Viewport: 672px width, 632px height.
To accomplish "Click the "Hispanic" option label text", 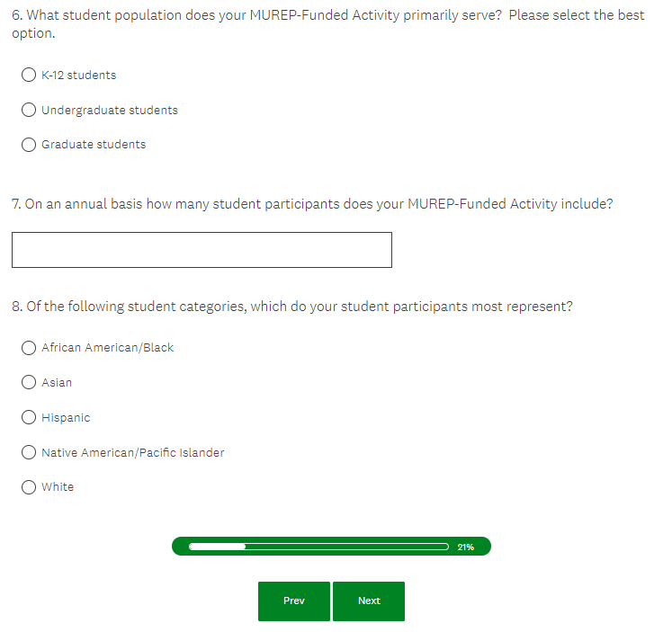I will [66, 418].
